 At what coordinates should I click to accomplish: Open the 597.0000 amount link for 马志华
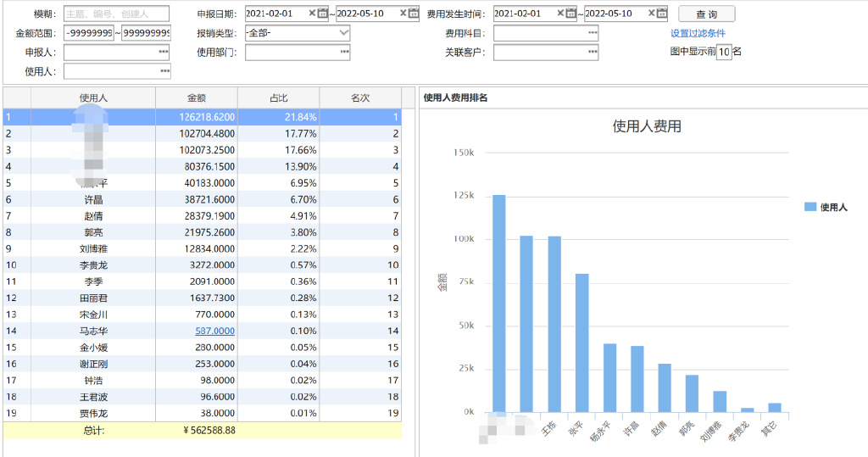(214, 331)
